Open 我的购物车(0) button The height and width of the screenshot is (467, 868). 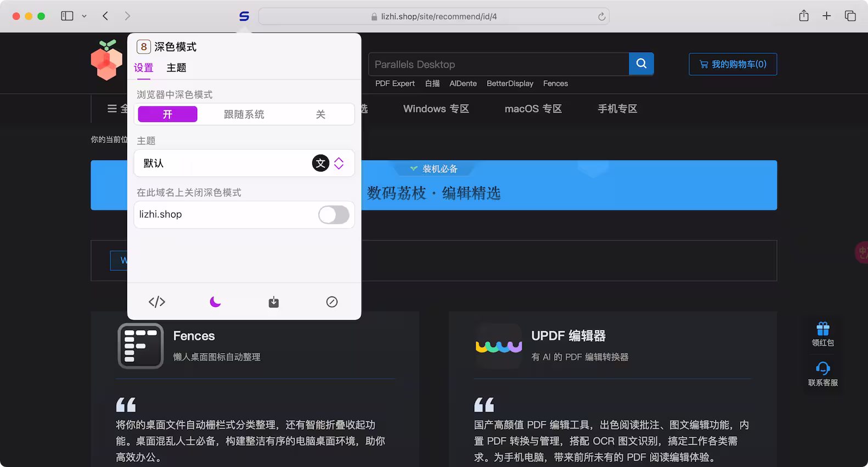(x=733, y=64)
